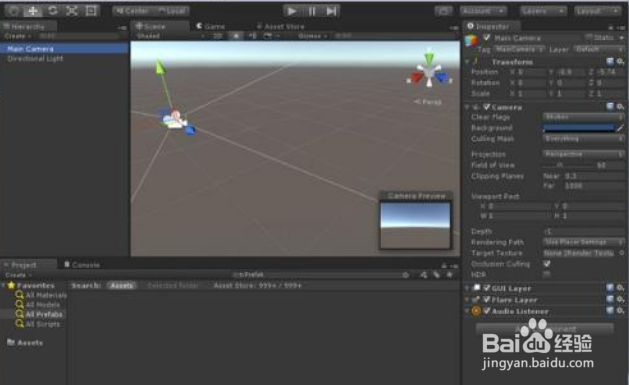The image size is (629, 385).
Task: Open the Rendering Path dropdown
Action: (x=584, y=242)
